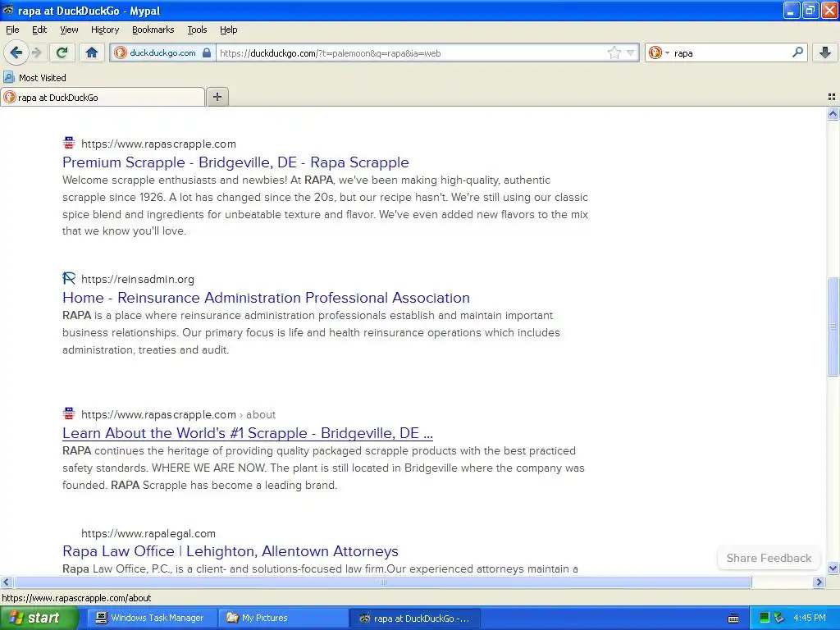Screen dimensions: 840x630
Task: Click the vertical scrollbar up arrow
Action: click(x=833, y=113)
